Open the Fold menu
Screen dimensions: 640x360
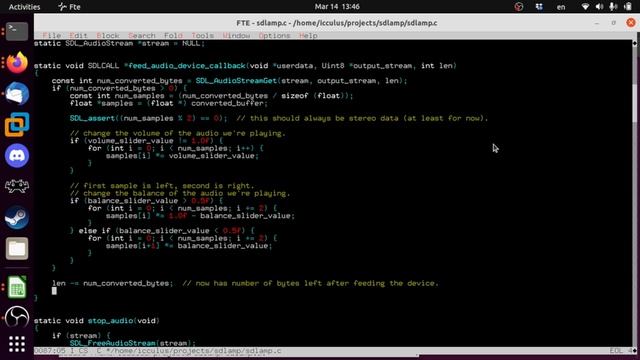[173, 36]
